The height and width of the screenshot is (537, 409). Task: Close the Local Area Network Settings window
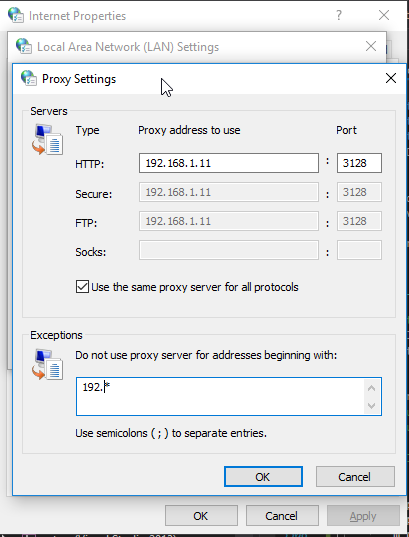[371, 46]
